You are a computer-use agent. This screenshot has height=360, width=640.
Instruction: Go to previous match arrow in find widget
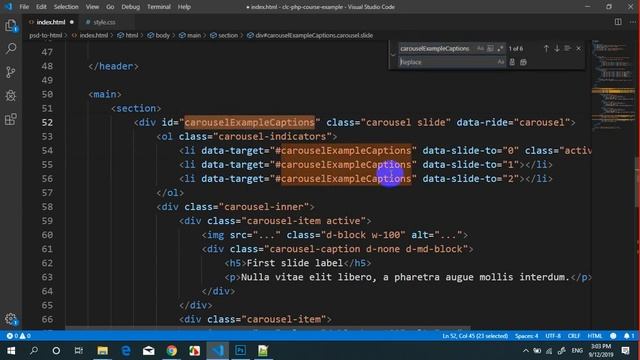(546, 49)
